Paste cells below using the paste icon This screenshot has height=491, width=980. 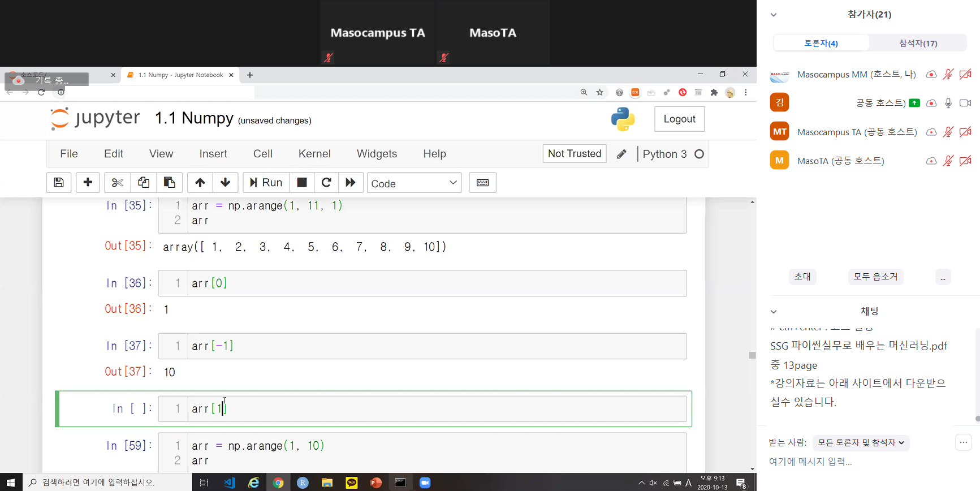coord(169,182)
